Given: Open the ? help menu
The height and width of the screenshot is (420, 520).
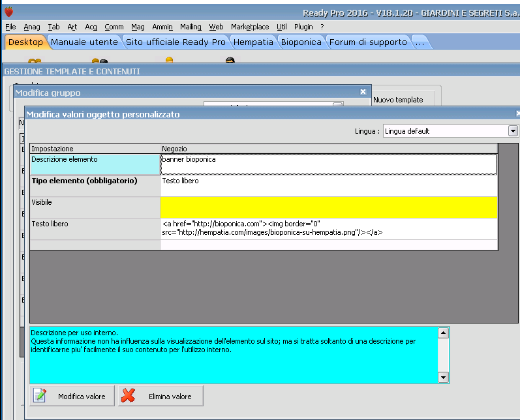Looking at the screenshot, I should [322, 27].
